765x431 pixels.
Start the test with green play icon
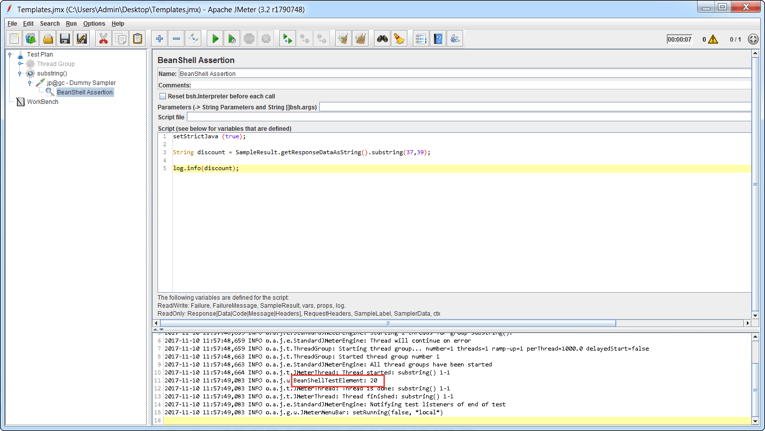point(215,39)
